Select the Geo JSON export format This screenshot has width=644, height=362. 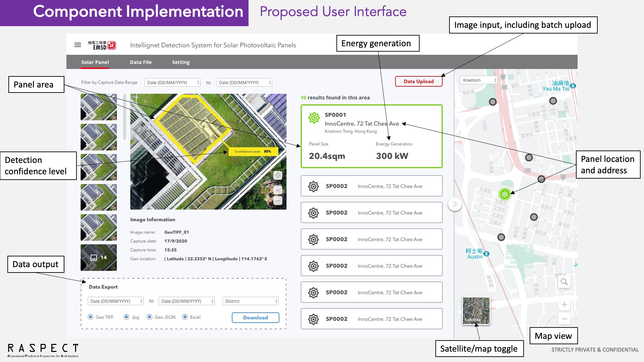149,317
